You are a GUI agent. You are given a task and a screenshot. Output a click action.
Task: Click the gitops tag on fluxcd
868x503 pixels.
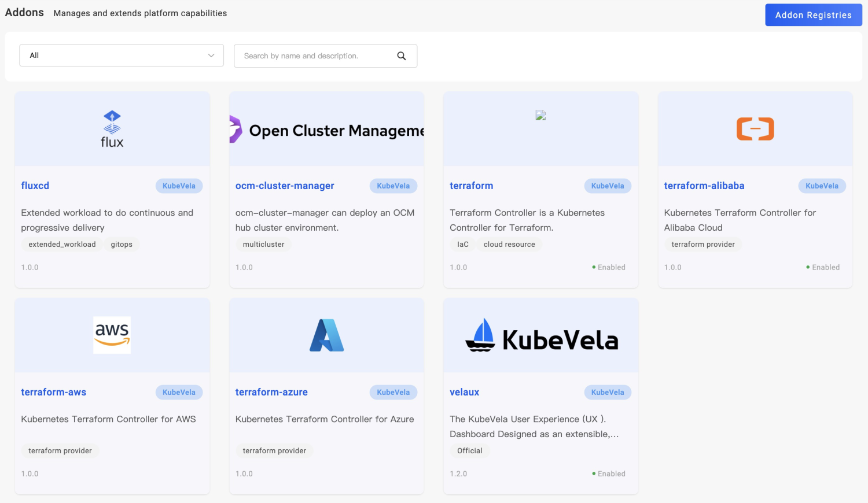[122, 245]
